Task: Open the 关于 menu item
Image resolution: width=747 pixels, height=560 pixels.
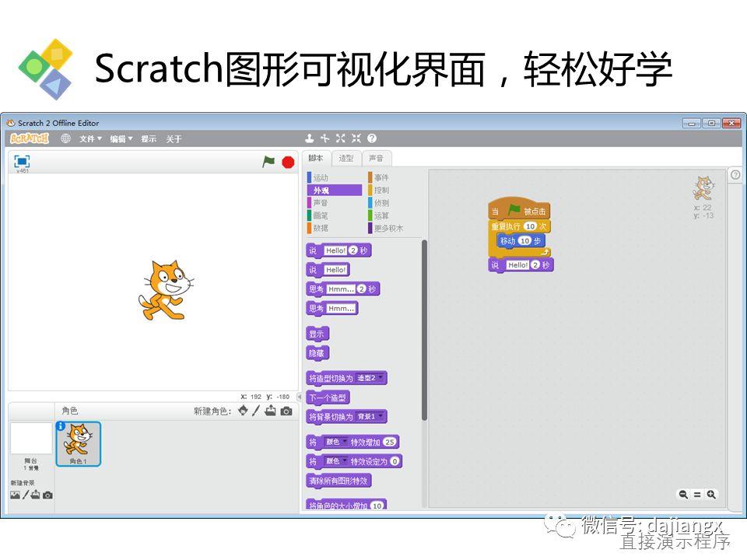Action: (174, 138)
